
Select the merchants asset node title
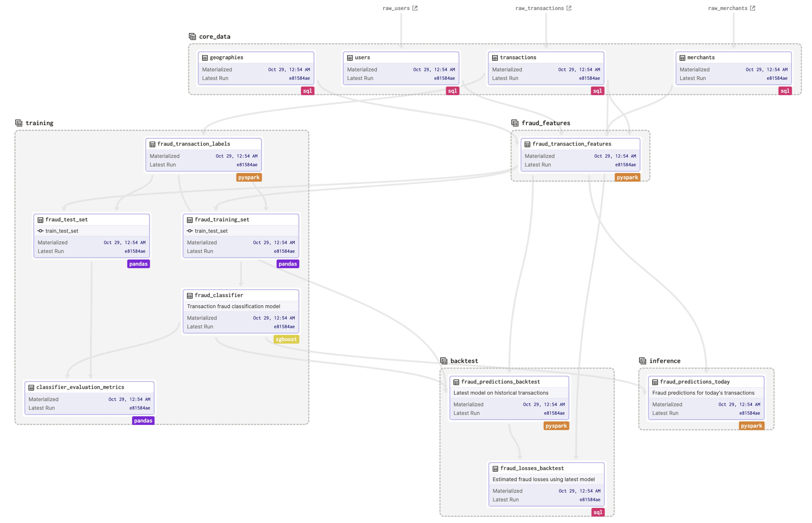tap(701, 57)
